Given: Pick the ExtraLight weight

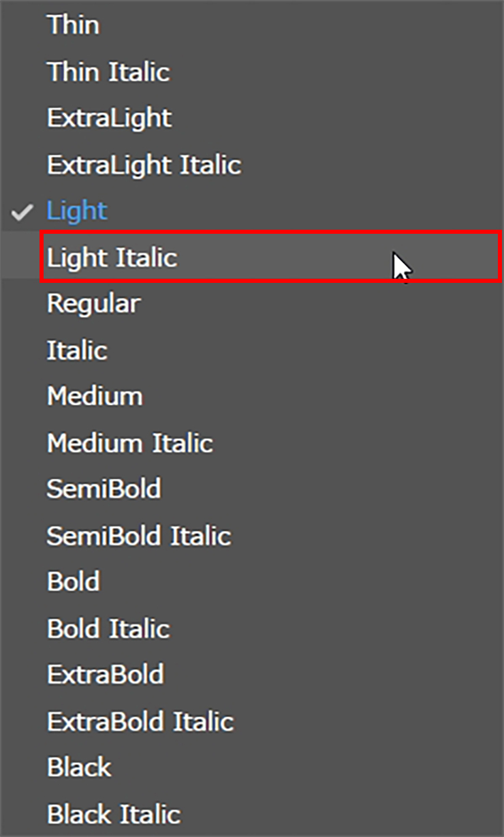Looking at the screenshot, I should click(x=109, y=119).
